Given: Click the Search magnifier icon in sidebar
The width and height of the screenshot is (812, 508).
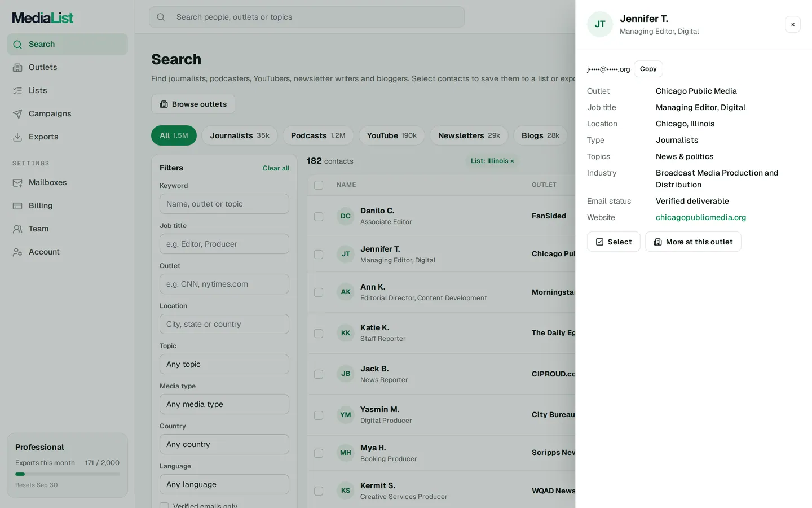Looking at the screenshot, I should (x=17, y=45).
